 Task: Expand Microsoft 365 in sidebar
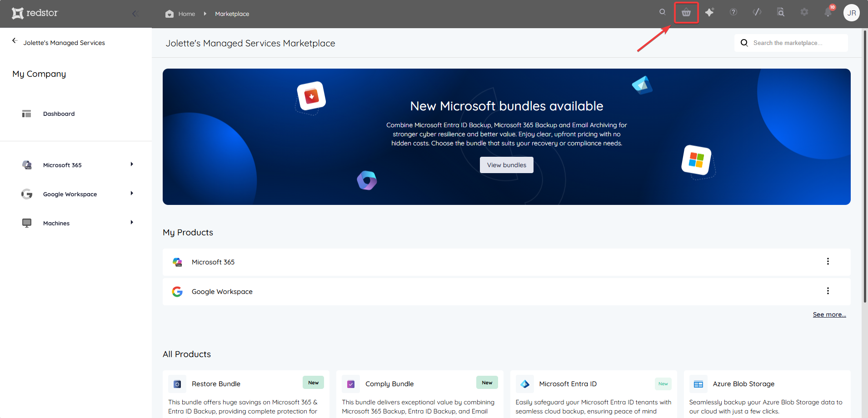tap(132, 164)
